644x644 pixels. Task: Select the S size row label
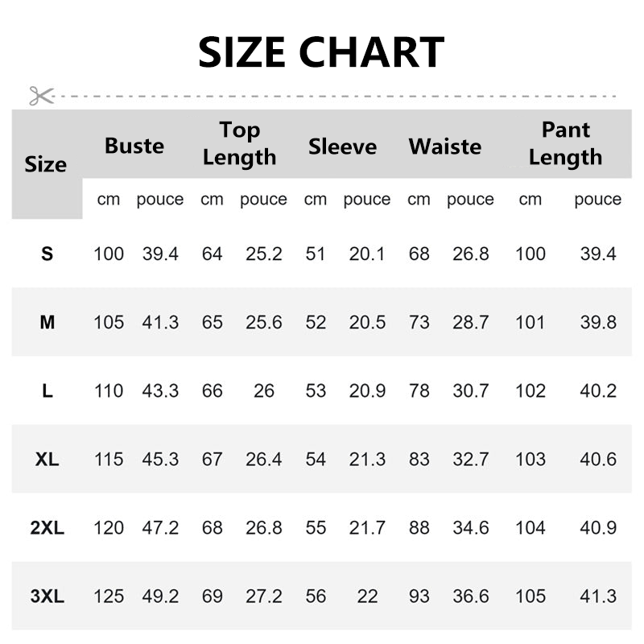click(x=47, y=254)
